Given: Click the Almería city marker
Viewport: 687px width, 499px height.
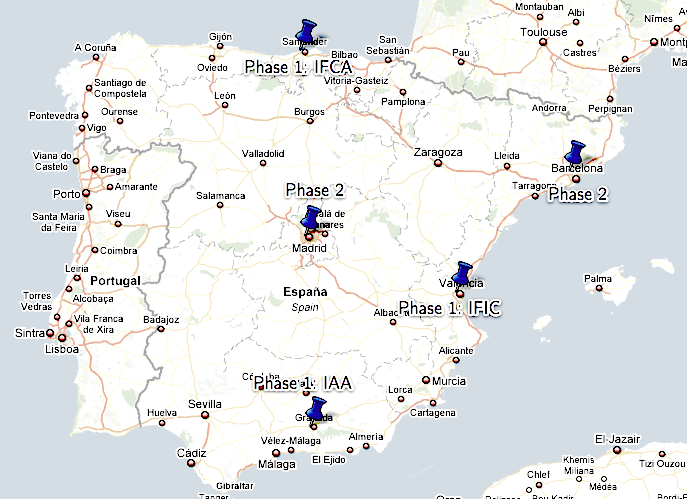Looking at the screenshot, I should click(x=366, y=446).
